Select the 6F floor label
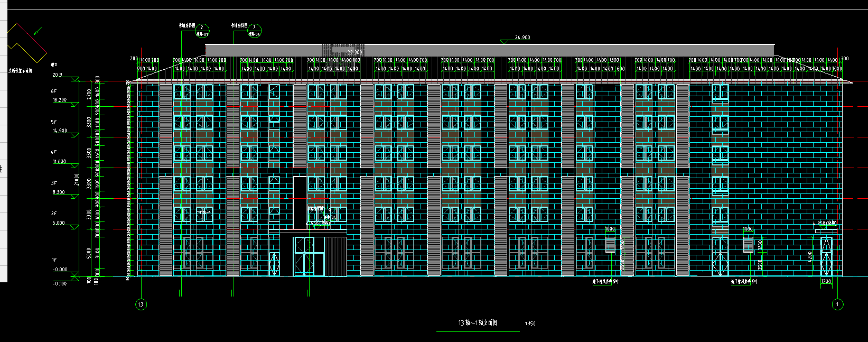This screenshot has width=868, height=342. point(54,91)
